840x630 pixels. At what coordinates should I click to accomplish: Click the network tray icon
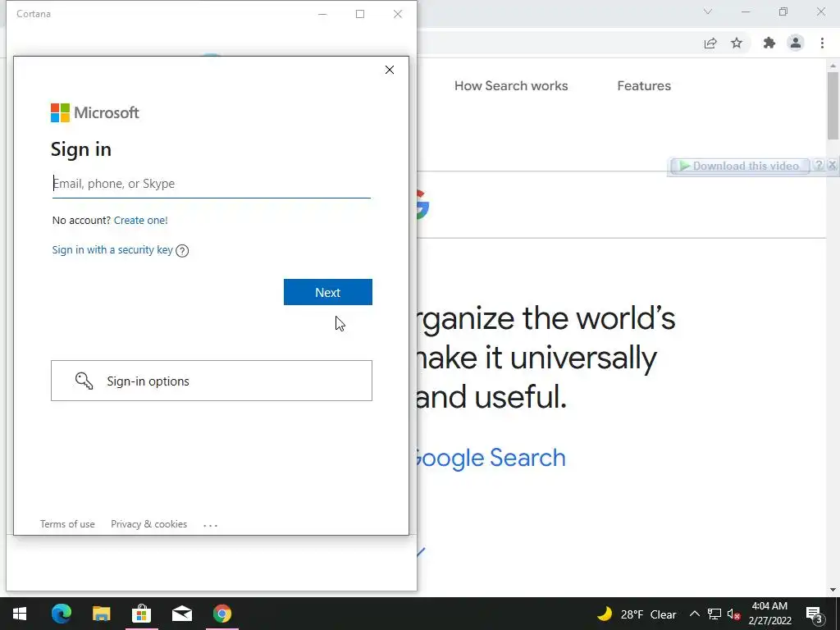coord(714,614)
